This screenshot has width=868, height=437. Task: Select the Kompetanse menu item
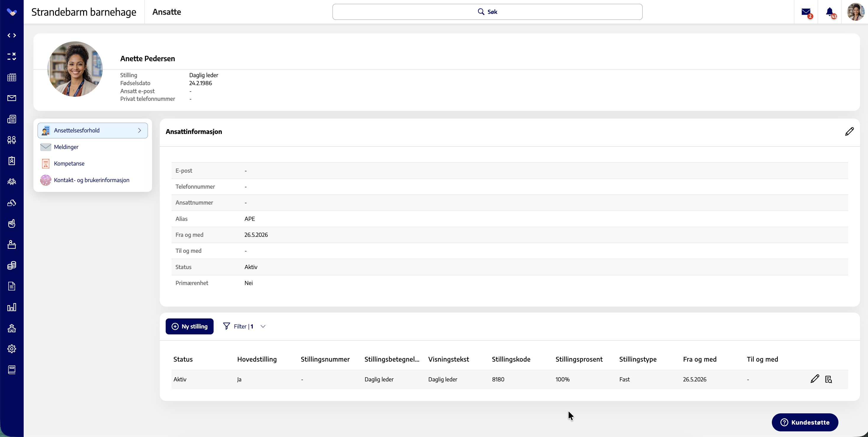(69, 163)
